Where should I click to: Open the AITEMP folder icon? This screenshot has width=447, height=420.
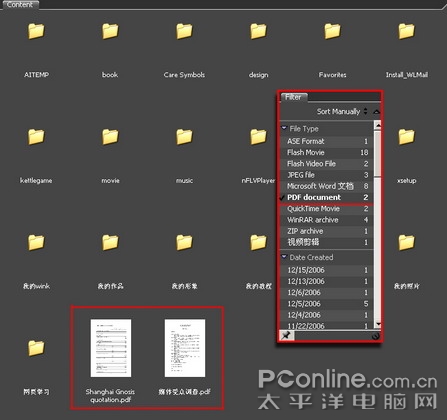(x=36, y=32)
